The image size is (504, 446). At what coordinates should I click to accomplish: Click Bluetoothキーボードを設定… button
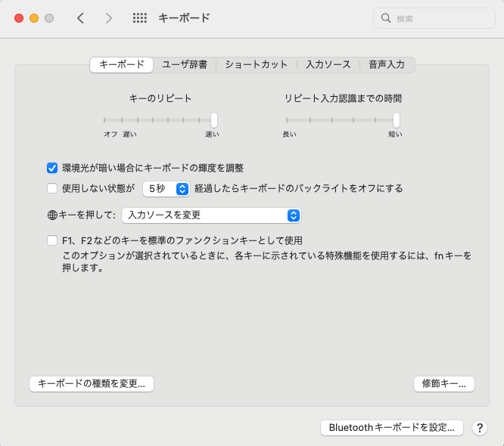(392, 428)
